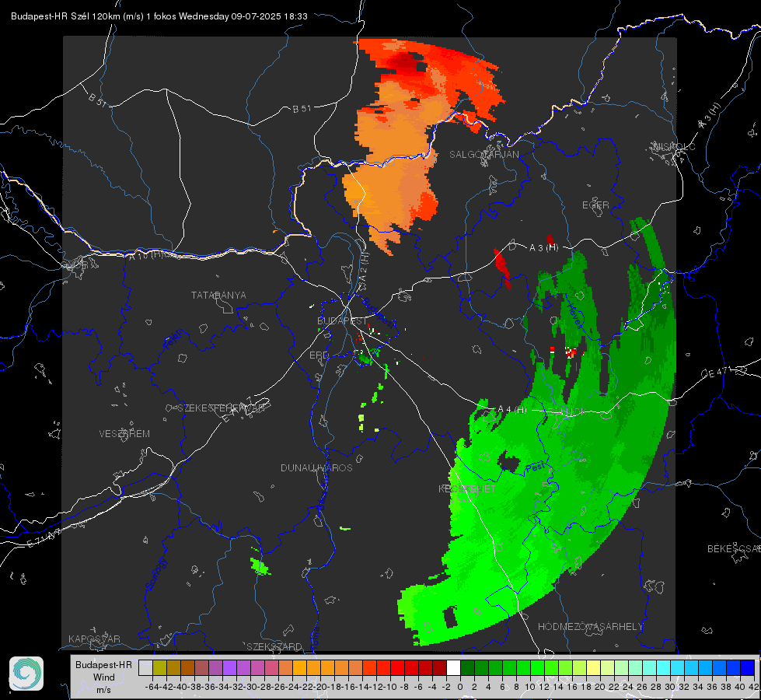Click the '20' value in the legend
The width and height of the screenshot is (761, 700).
[600, 687]
